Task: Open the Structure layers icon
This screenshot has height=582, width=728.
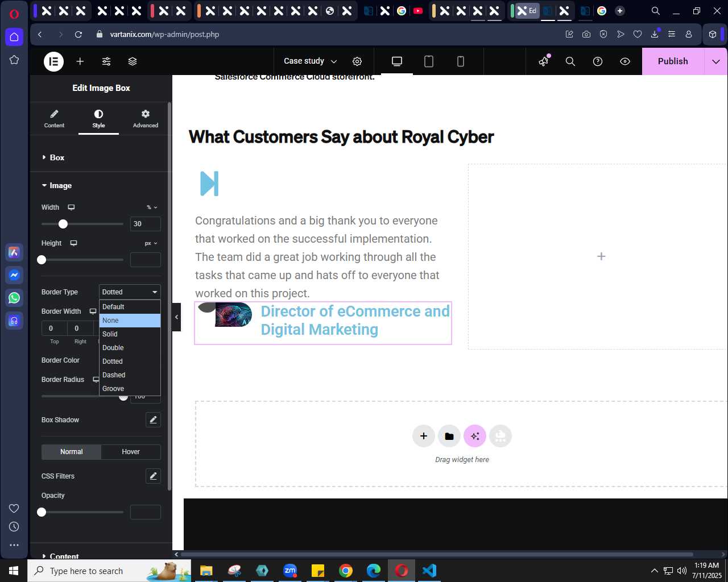Action: 133,61
